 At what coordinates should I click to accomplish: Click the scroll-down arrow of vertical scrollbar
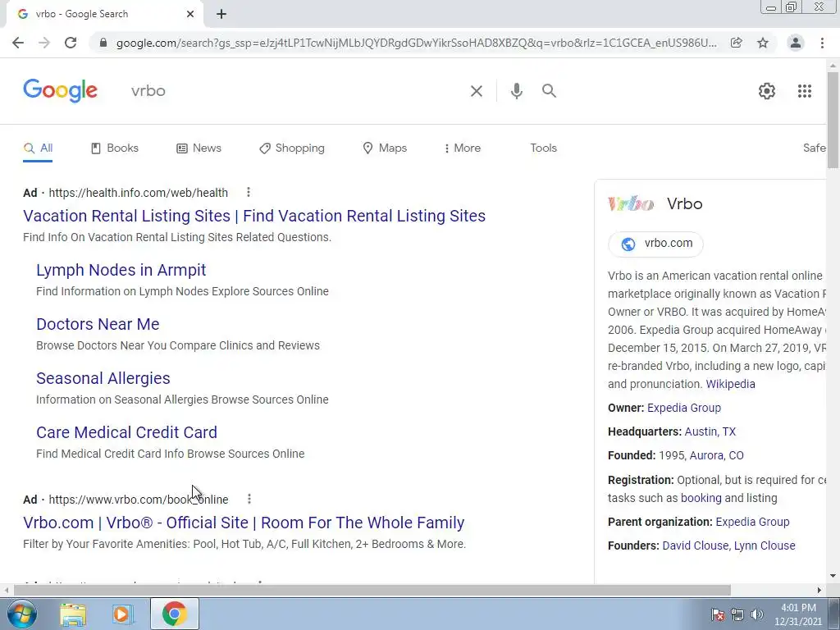click(833, 577)
